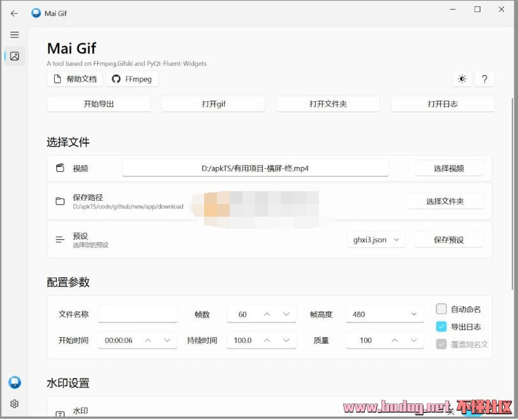518x420 pixels.
Task: Expand the hamburger navigation menu
Action: pyautogui.click(x=14, y=35)
